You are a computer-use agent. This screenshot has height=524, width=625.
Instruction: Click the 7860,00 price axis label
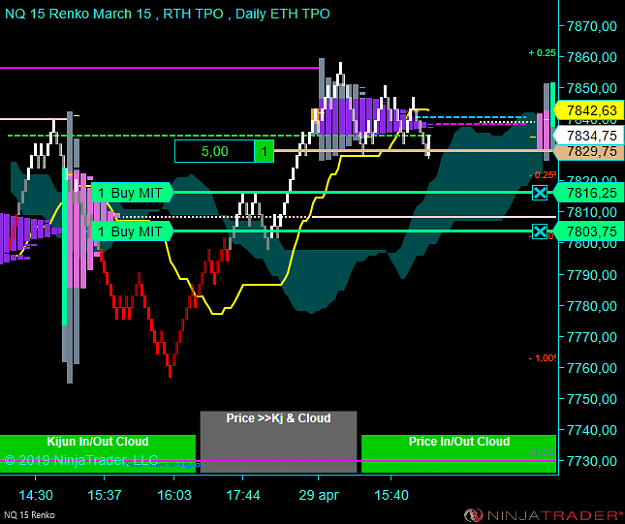592,57
